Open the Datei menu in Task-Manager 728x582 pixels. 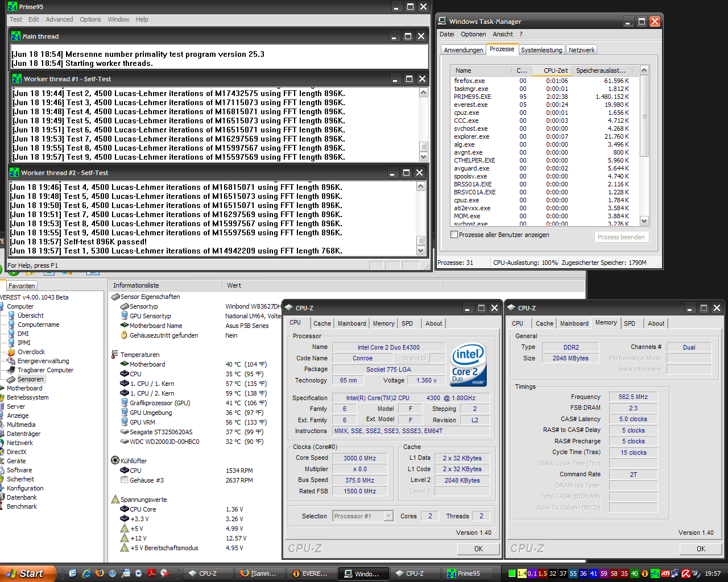[x=447, y=34]
